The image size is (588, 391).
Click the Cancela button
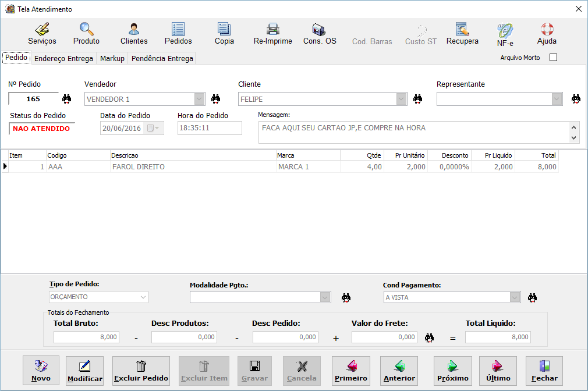click(x=302, y=371)
